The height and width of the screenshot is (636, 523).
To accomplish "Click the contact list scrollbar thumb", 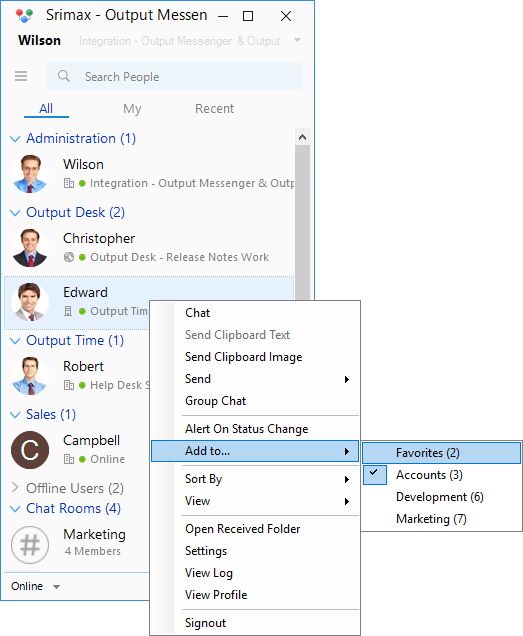I will [x=302, y=222].
